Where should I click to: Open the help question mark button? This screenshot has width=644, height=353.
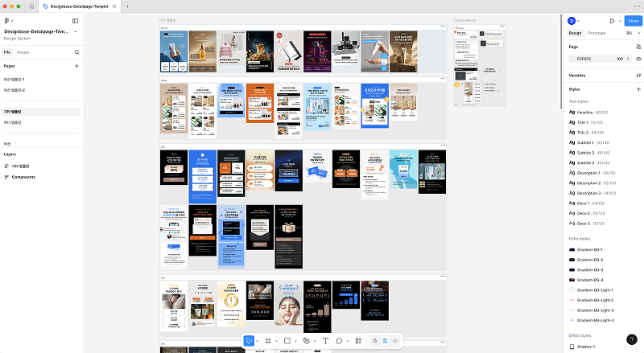point(632,339)
